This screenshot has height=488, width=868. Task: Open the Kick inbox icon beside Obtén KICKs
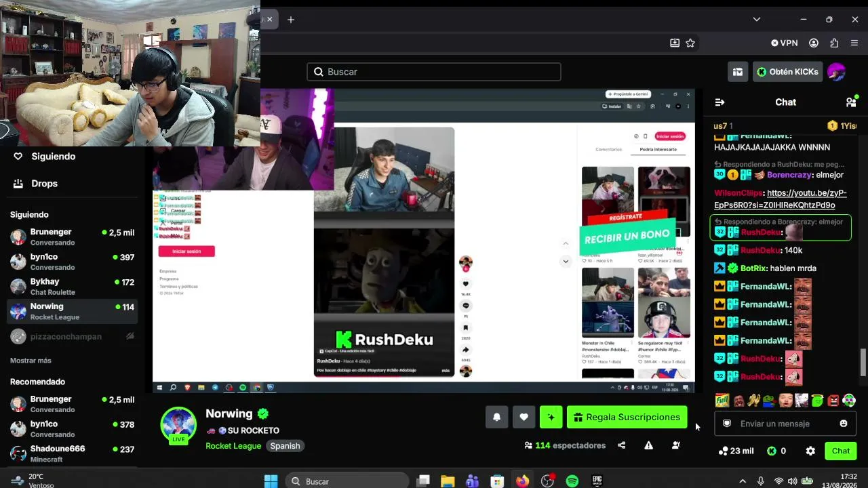click(x=738, y=72)
